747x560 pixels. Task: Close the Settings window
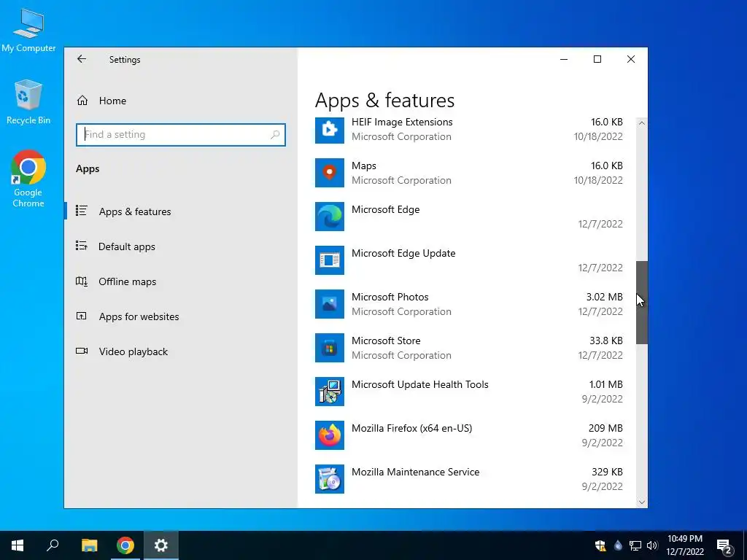pyautogui.click(x=631, y=59)
